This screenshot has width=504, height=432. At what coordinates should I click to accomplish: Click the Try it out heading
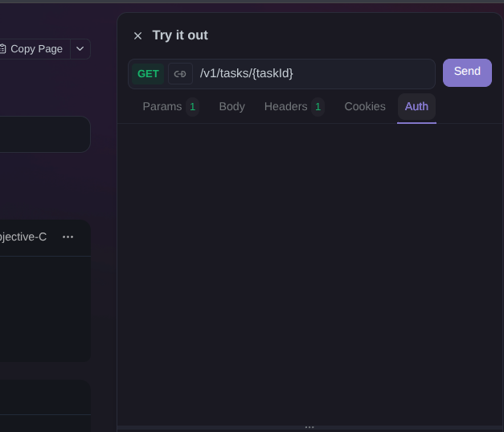[x=180, y=35]
